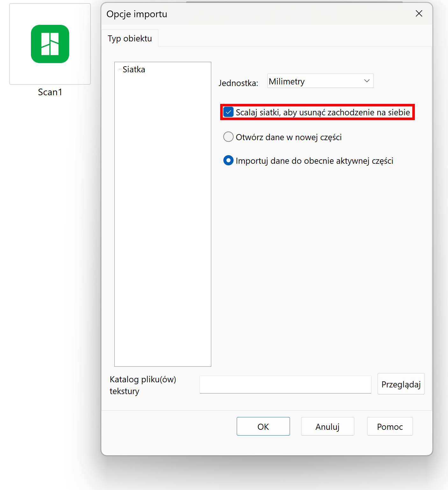Click the Jednostka: label
The width and height of the screenshot is (448, 490).
238,83
